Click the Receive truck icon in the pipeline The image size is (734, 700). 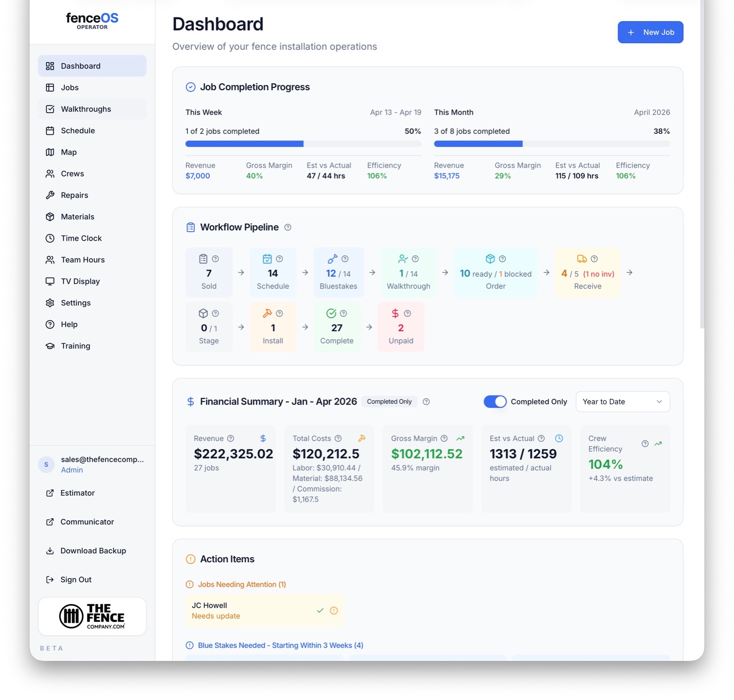pos(582,259)
